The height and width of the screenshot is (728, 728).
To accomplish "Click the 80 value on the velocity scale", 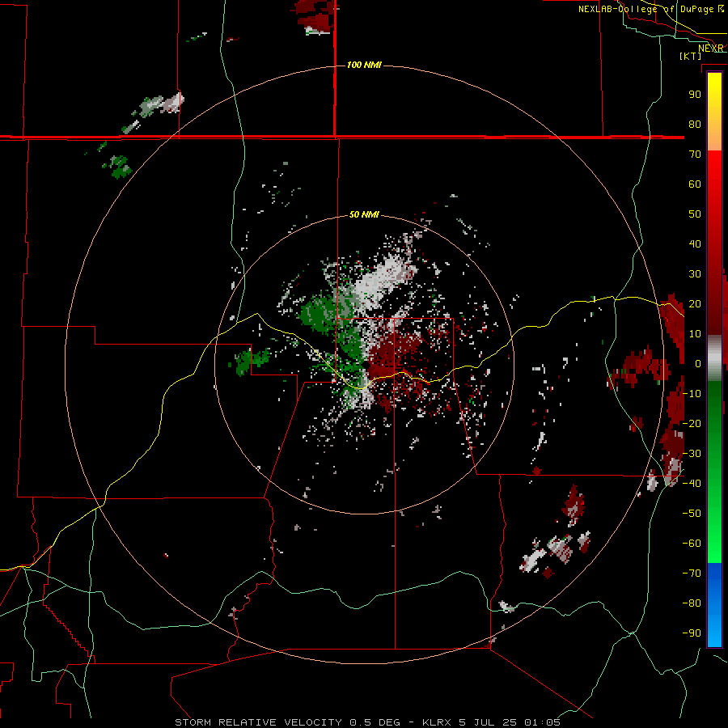I will [695, 125].
